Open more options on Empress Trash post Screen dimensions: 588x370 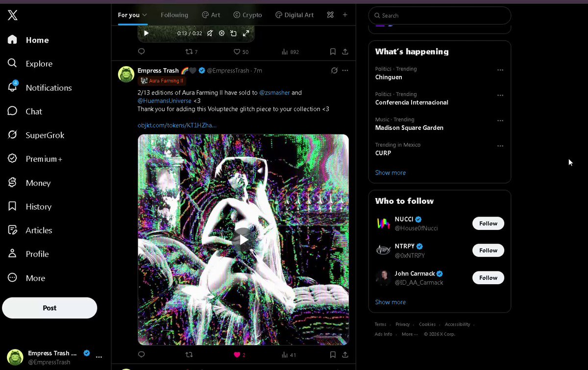345,71
